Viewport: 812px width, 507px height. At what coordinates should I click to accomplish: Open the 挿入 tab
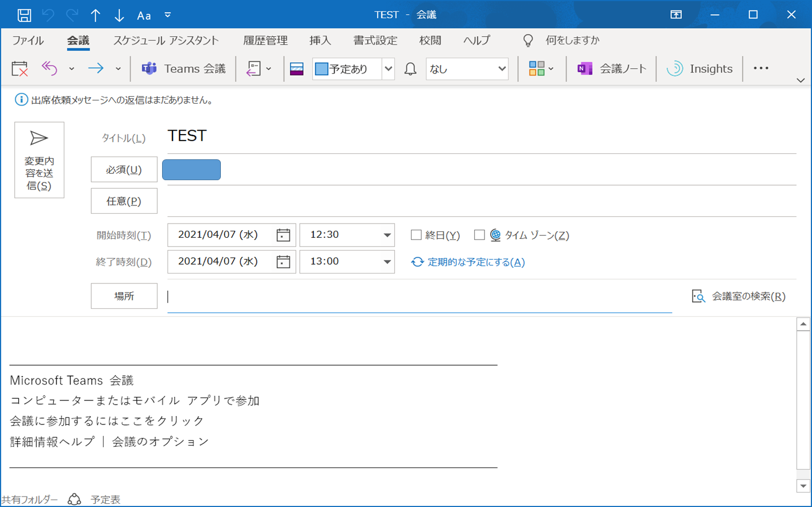pyautogui.click(x=320, y=40)
